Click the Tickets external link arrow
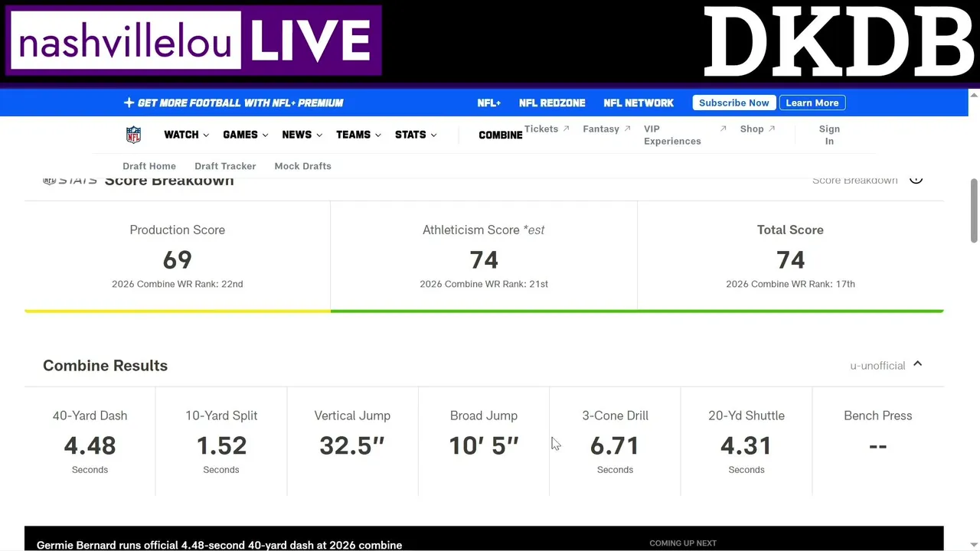980x551 pixels. [x=567, y=129]
